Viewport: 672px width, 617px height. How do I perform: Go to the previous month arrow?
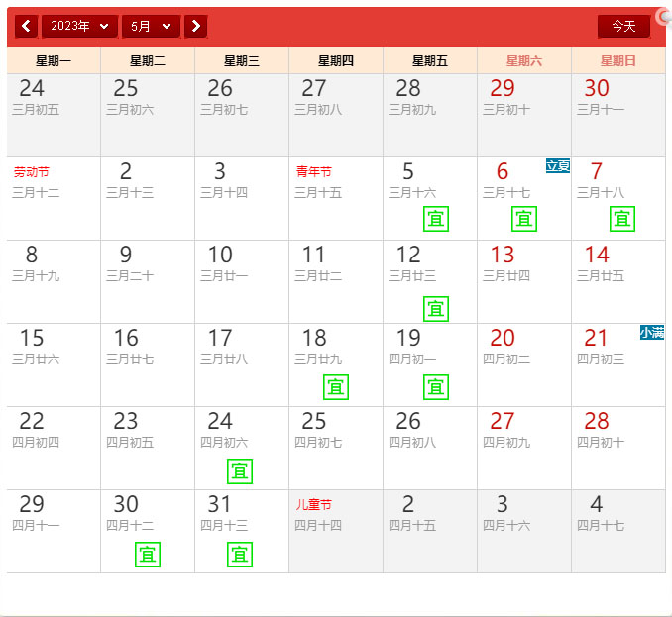coord(26,26)
